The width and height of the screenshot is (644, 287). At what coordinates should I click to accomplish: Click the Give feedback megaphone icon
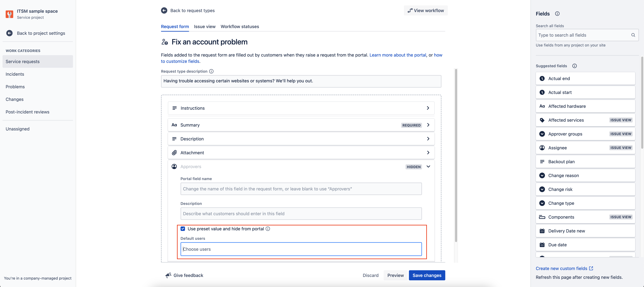168,275
